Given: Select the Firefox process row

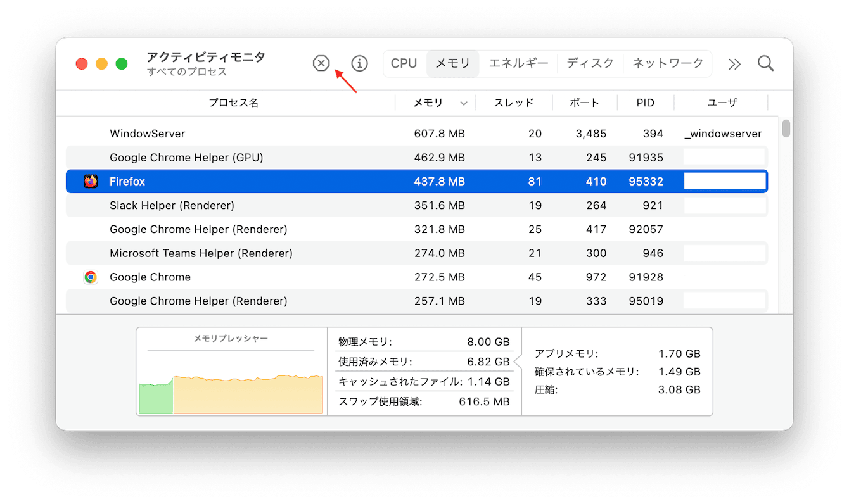Looking at the screenshot, I should click(x=417, y=182).
